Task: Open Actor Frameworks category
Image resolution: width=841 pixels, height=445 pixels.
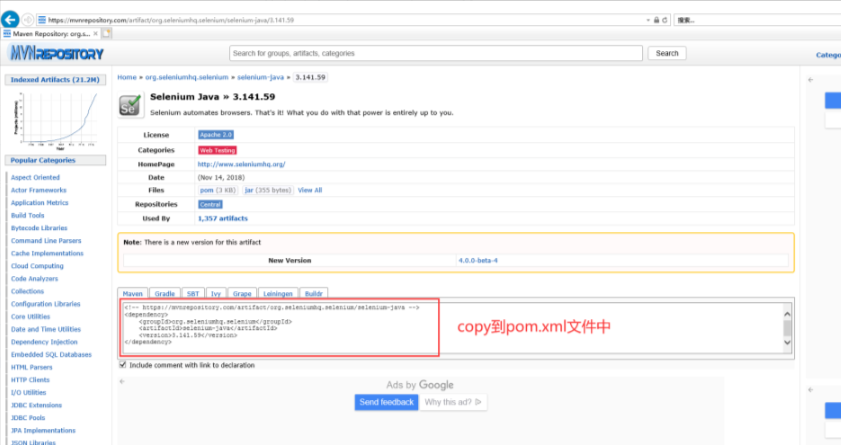Action: click(x=39, y=190)
